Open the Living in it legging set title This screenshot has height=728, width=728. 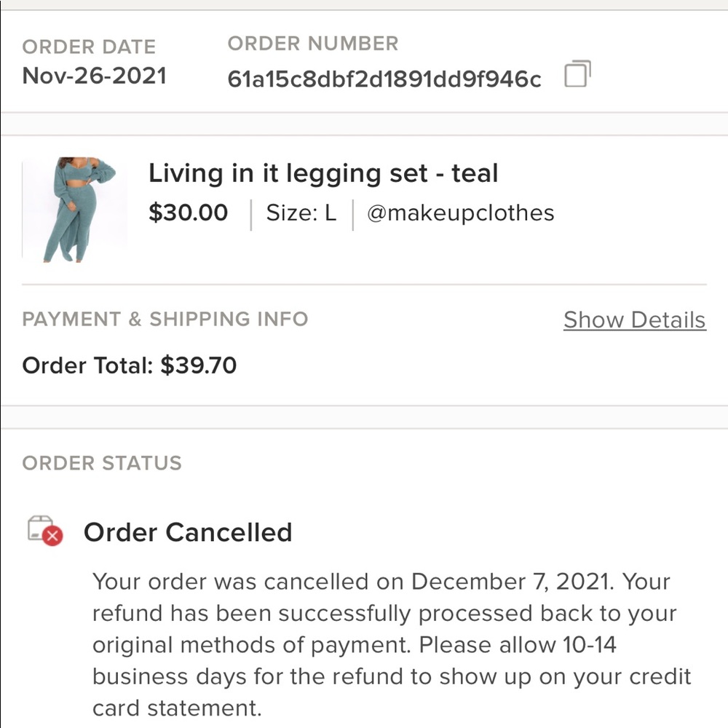[x=323, y=173]
